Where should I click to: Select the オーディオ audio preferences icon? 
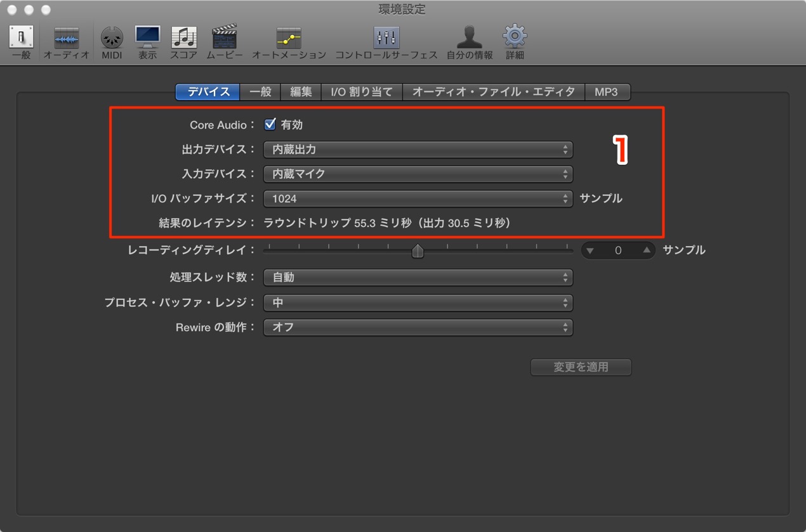(66, 42)
